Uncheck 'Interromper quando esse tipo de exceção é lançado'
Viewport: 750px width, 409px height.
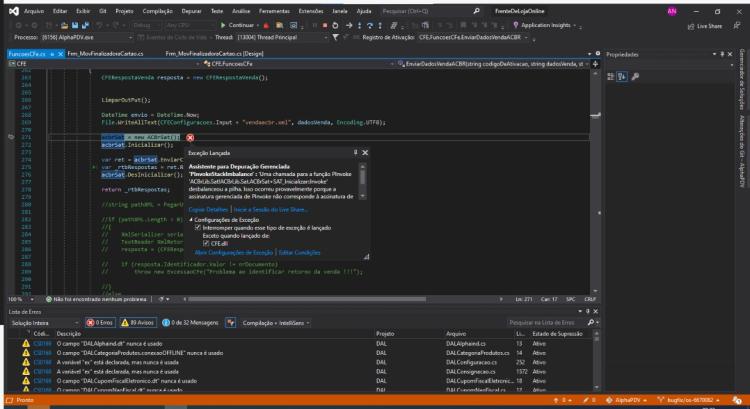[x=198, y=228]
